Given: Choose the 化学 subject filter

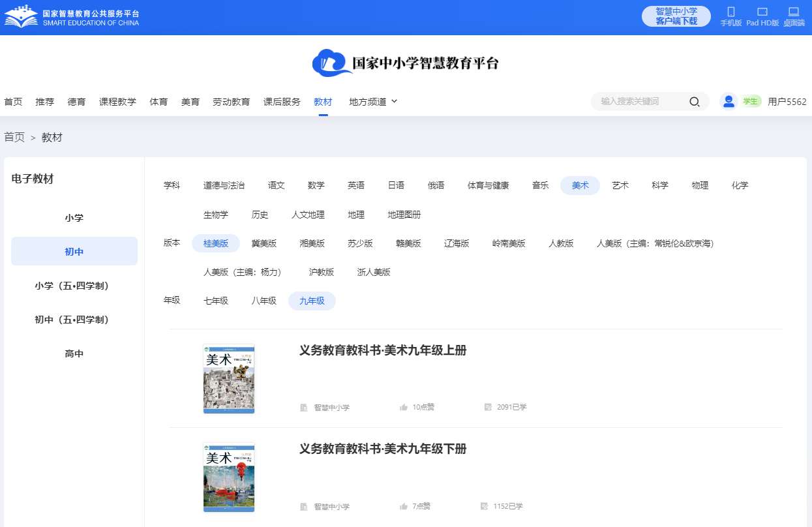Looking at the screenshot, I should 740,185.
